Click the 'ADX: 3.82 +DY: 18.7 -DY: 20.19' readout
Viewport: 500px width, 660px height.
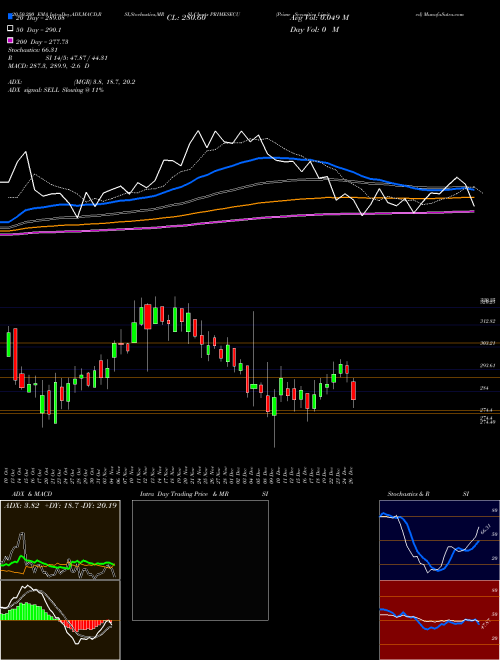click(60, 505)
